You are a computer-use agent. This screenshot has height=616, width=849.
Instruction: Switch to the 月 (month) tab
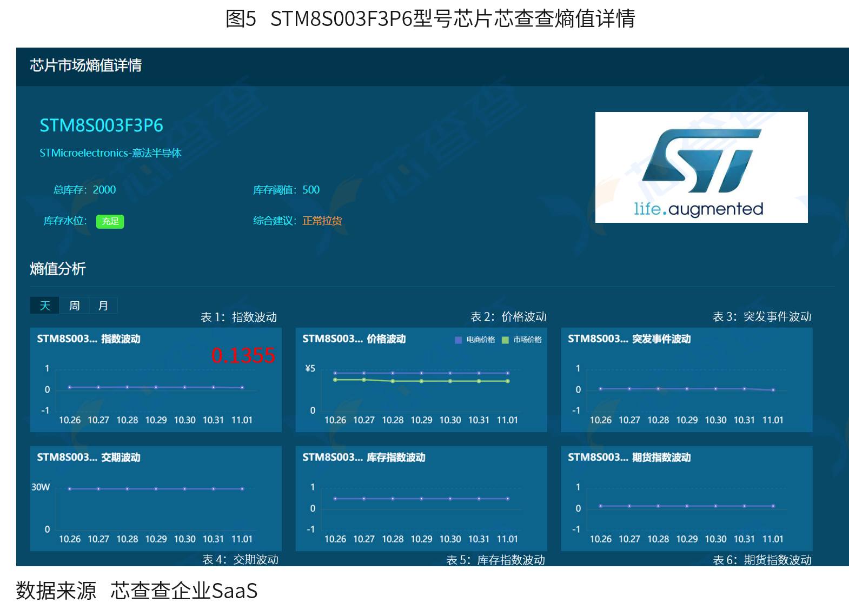(x=103, y=306)
